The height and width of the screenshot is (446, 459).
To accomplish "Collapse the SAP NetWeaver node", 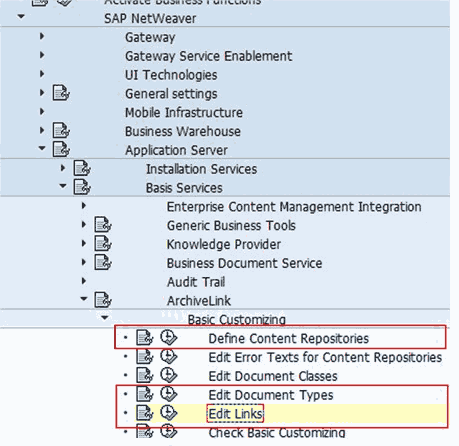I will pos(21,16).
